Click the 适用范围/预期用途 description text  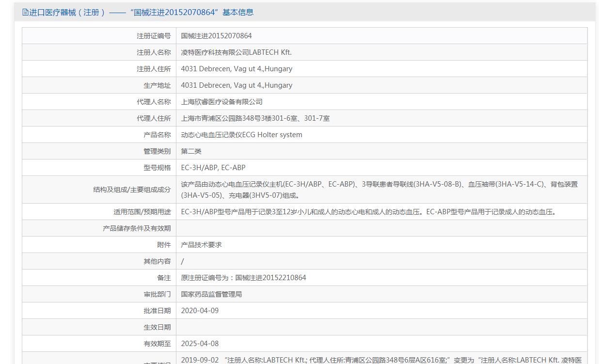click(368, 212)
